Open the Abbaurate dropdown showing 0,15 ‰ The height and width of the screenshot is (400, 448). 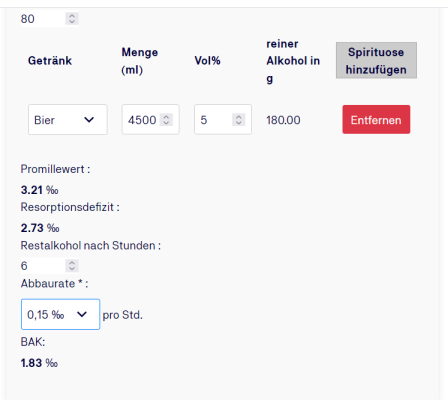(60, 314)
